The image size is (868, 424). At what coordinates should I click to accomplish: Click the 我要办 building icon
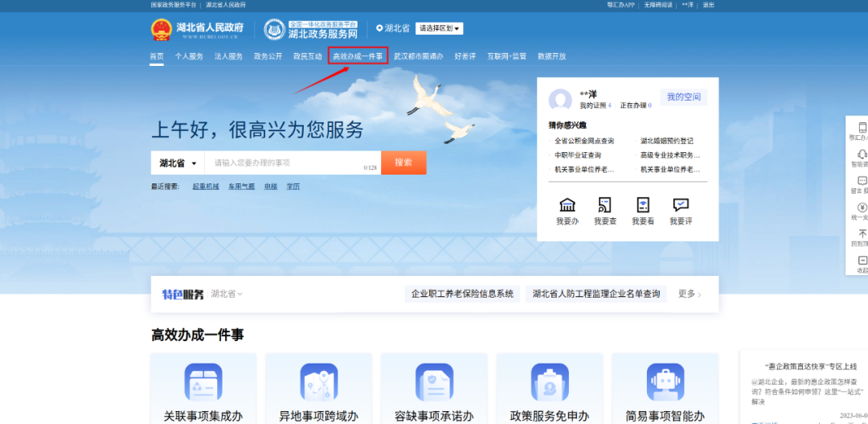[x=567, y=205]
